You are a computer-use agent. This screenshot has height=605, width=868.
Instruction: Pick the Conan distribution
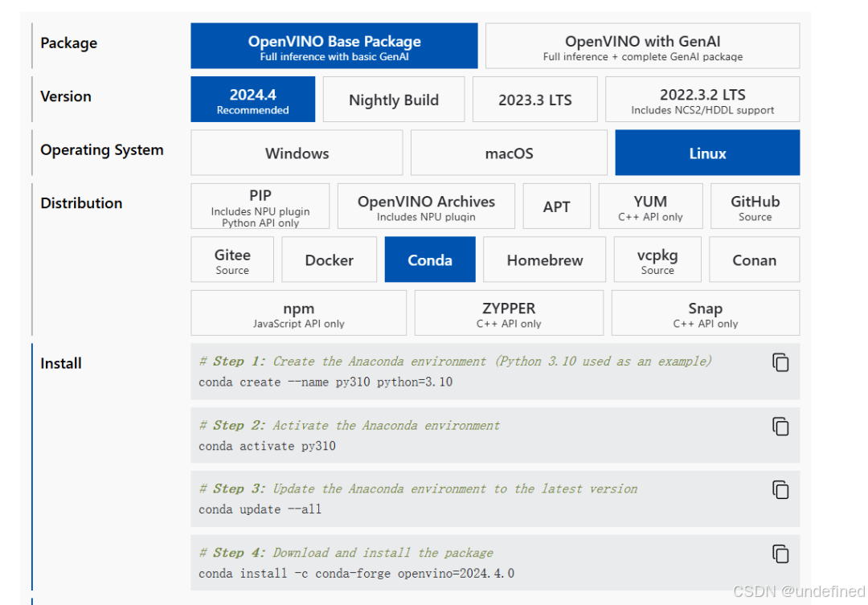[755, 260]
